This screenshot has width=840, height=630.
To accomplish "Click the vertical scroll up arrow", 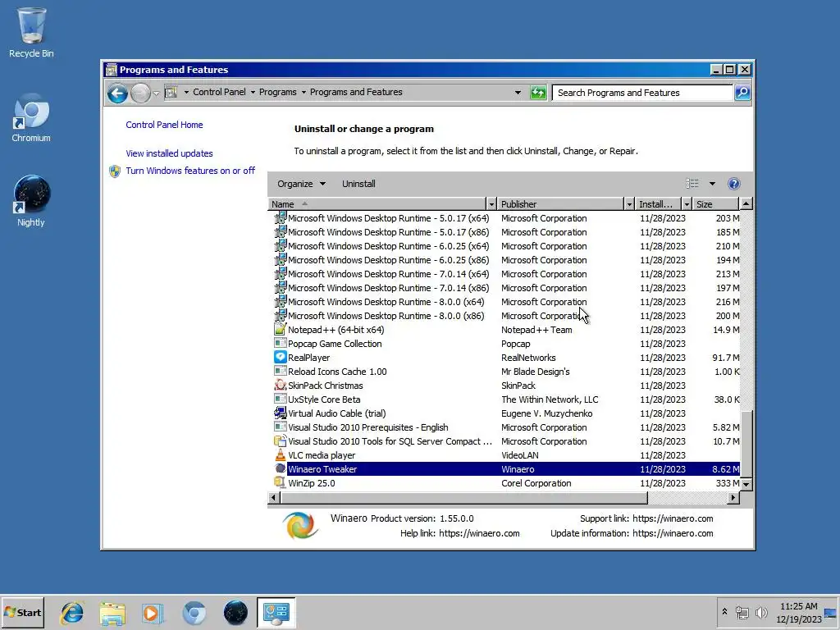I will (746, 203).
